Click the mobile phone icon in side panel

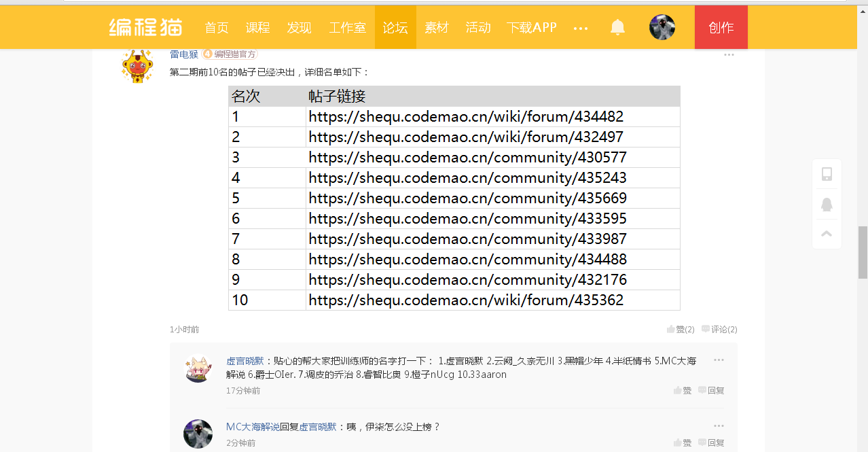(827, 174)
